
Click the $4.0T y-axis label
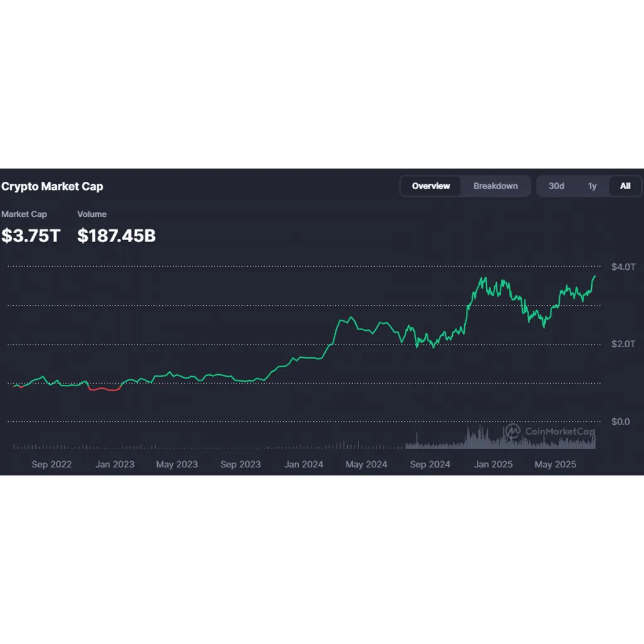point(623,267)
